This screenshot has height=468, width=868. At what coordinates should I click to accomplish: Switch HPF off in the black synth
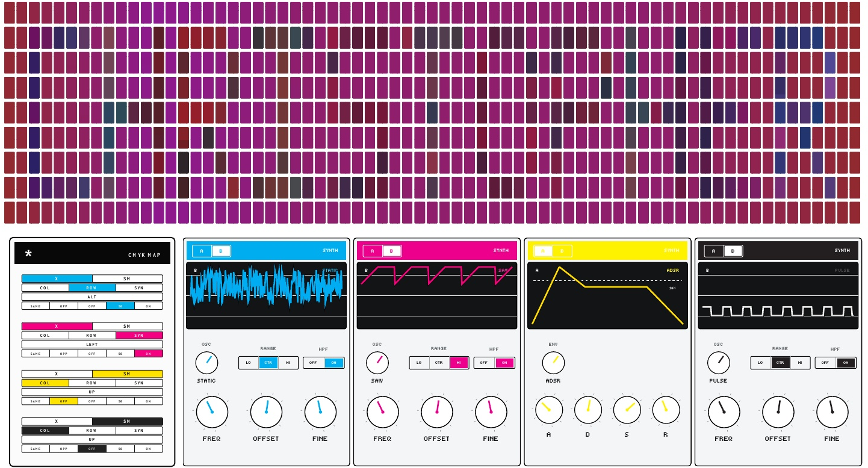pos(826,363)
